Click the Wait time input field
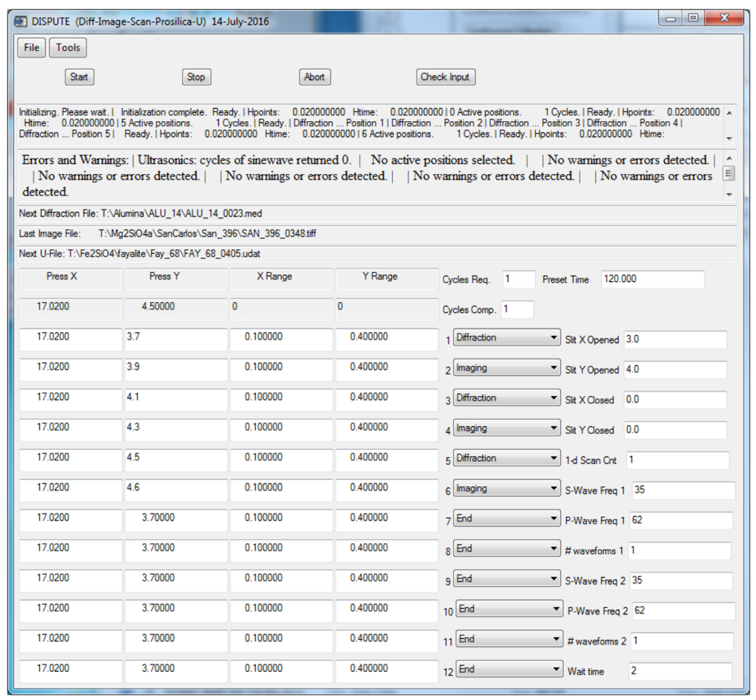756x700 pixels. pos(679,671)
